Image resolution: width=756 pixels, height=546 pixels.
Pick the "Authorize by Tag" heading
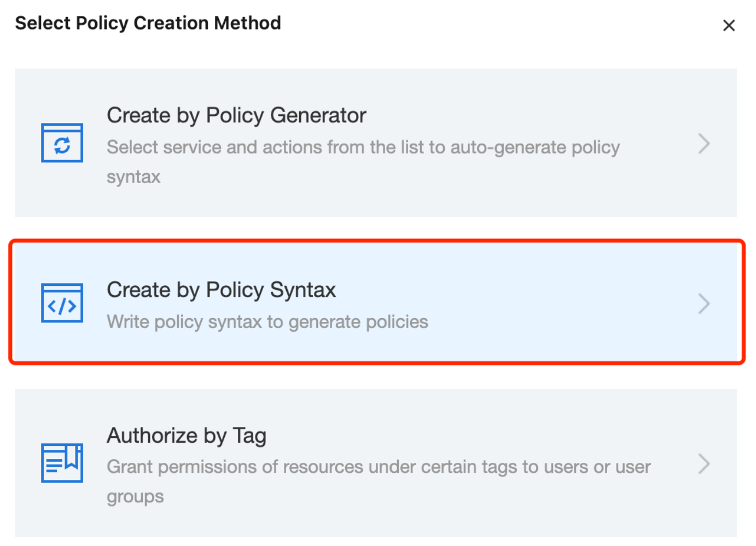(186, 436)
